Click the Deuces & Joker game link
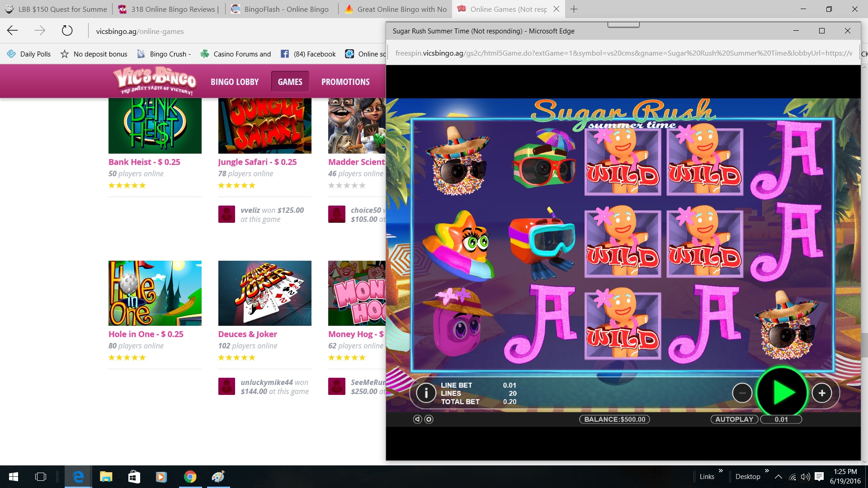The image size is (868, 488). click(247, 334)
